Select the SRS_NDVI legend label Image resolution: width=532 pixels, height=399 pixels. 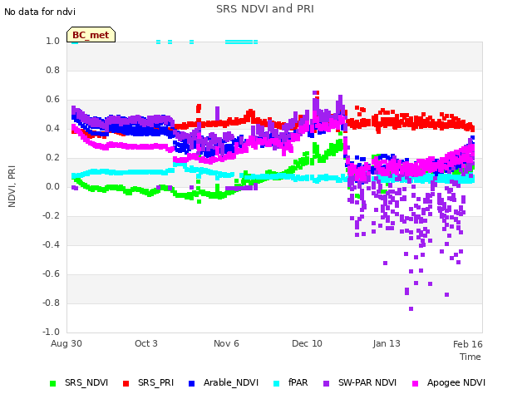click(x=86, y=382)
